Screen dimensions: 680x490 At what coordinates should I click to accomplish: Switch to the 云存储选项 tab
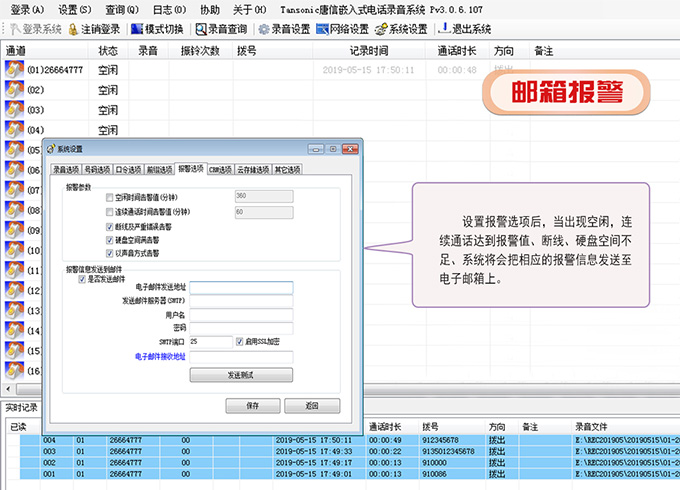point(253,170)
